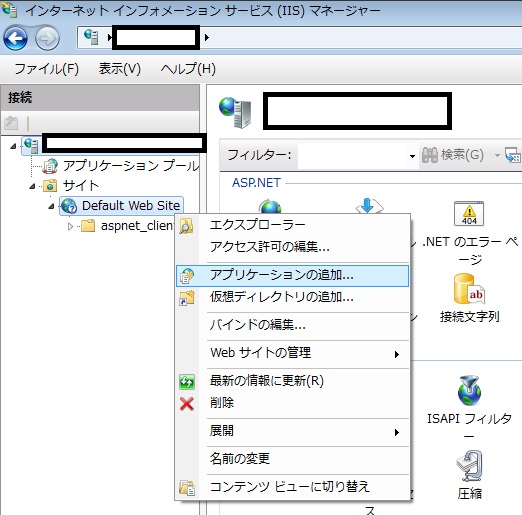Viewport: 522px width, 515px height.
Task: Collapse the Default Web Site node
Action: (x=51, y=206)
